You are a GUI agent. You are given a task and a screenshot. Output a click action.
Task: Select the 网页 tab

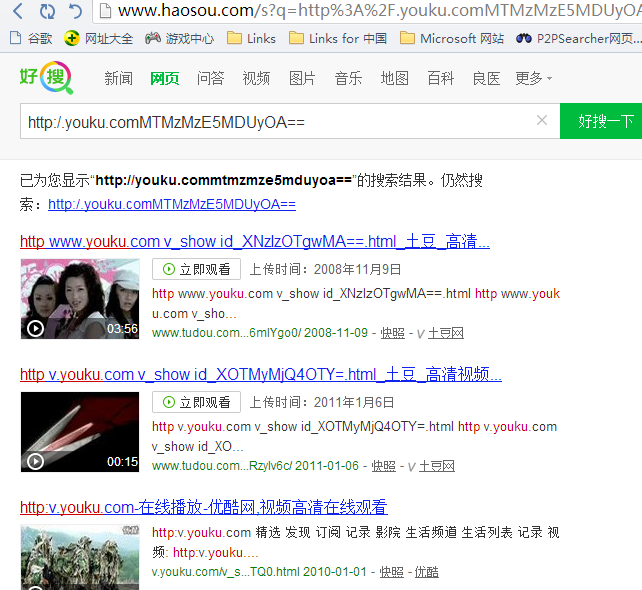pyautogui.click(x=165, y=78)
